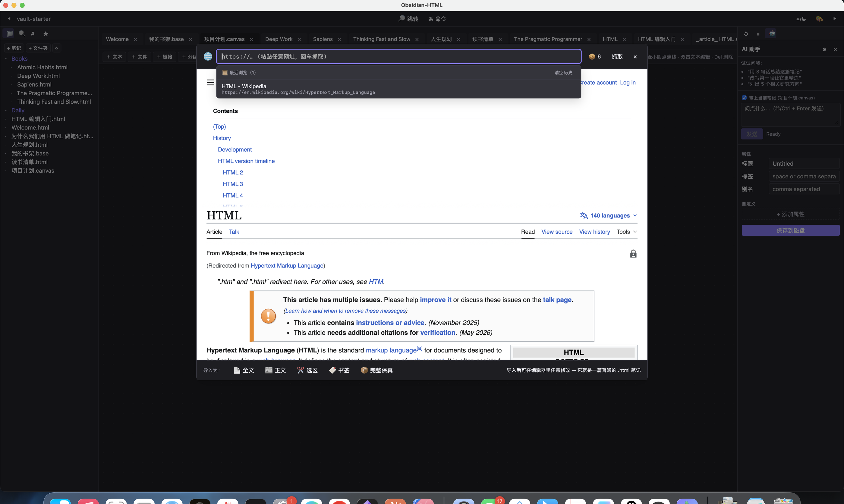This screenshot has width=844, height=504.
Task: Open AI assistant settings gear
Action: (824, 50)
